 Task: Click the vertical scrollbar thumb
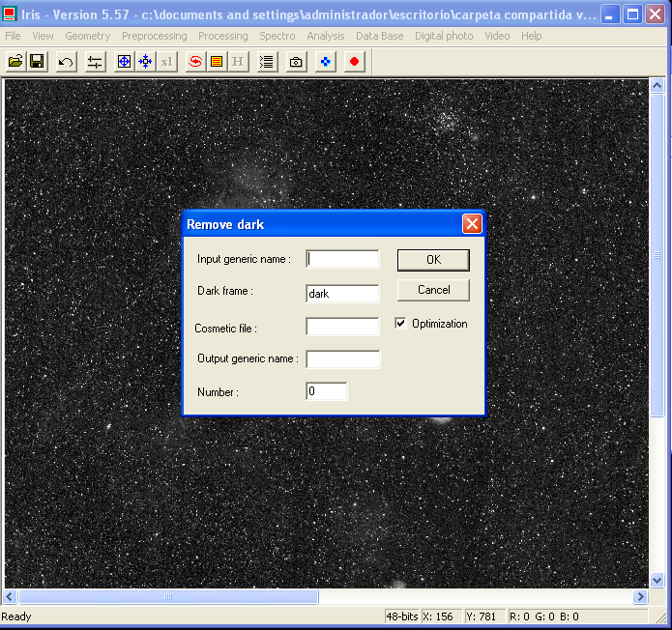(657, 255)
